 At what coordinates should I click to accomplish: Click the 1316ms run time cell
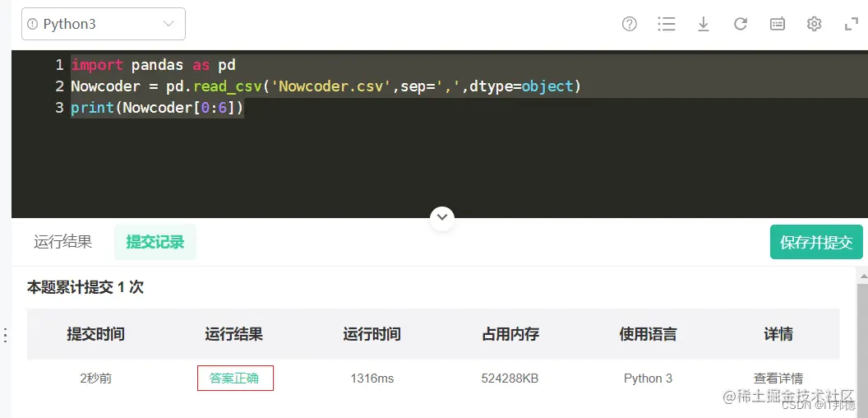coord(372,379)
